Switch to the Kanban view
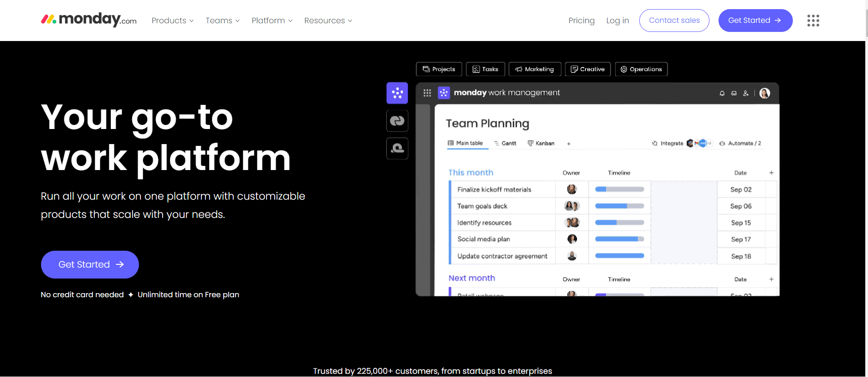The width and height of the screenshot is (868, 377). pyautogui.click(x=541, y=143)
